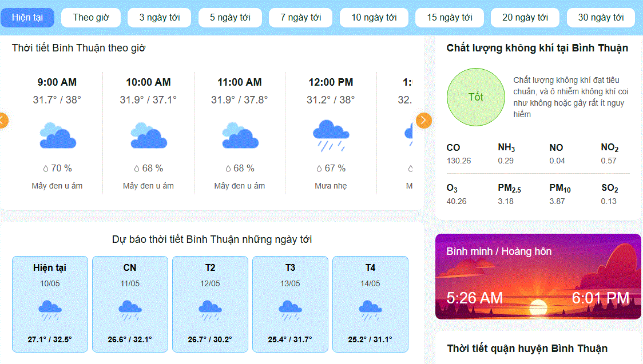The width and height of the screenshot is (643, 364).
Task: Click the orange previous arrow in hourly forecast
Action: 2,121
